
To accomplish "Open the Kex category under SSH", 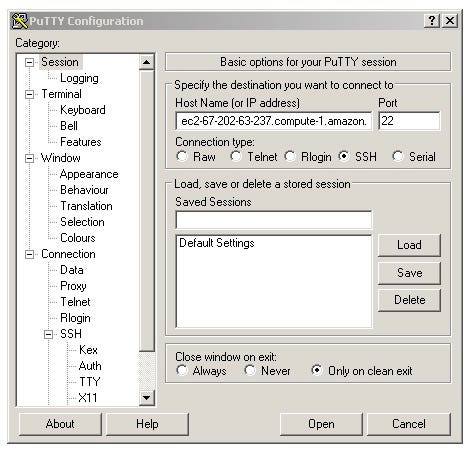I will click(x=88, y=350).
